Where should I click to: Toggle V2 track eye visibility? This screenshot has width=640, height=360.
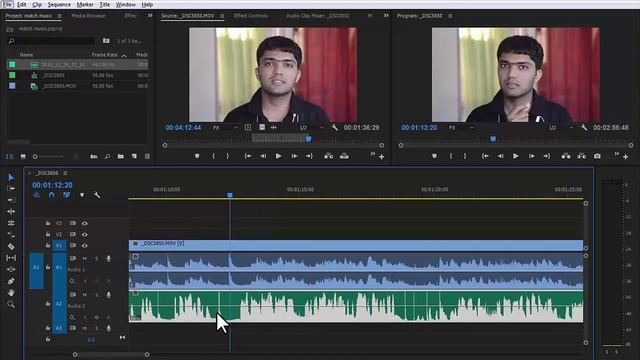84,234
